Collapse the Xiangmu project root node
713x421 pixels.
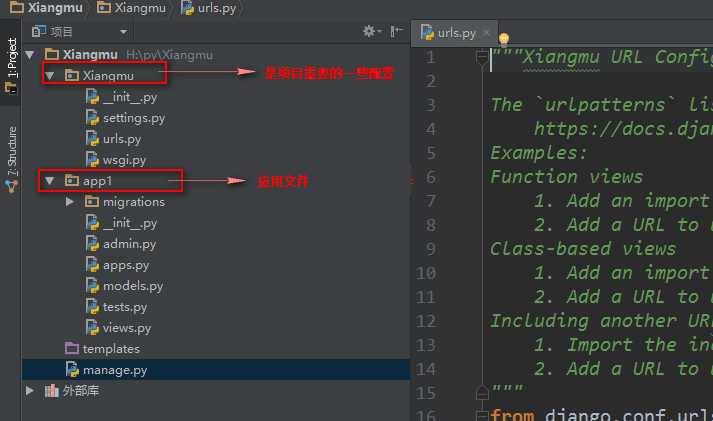[x=30, y=55]
